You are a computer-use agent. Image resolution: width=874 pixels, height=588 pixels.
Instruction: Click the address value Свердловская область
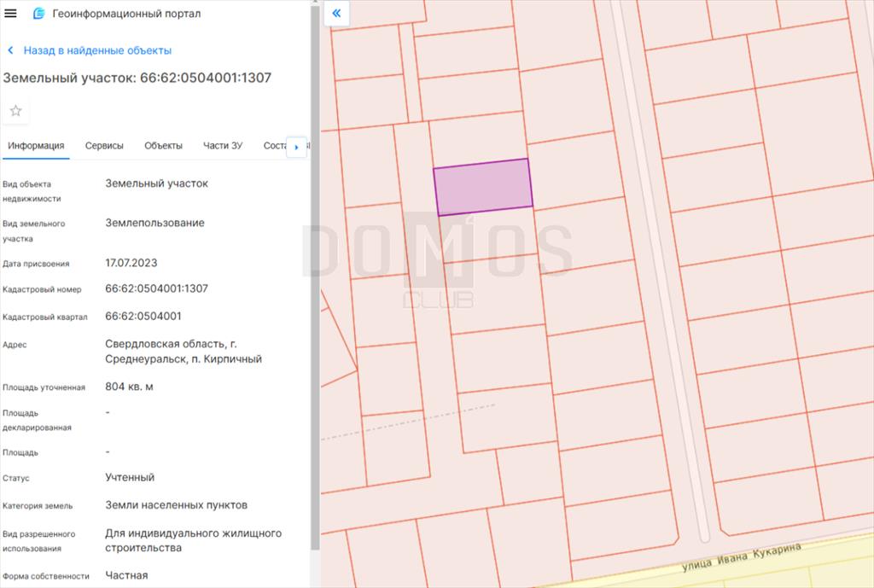tap(171, 344)
